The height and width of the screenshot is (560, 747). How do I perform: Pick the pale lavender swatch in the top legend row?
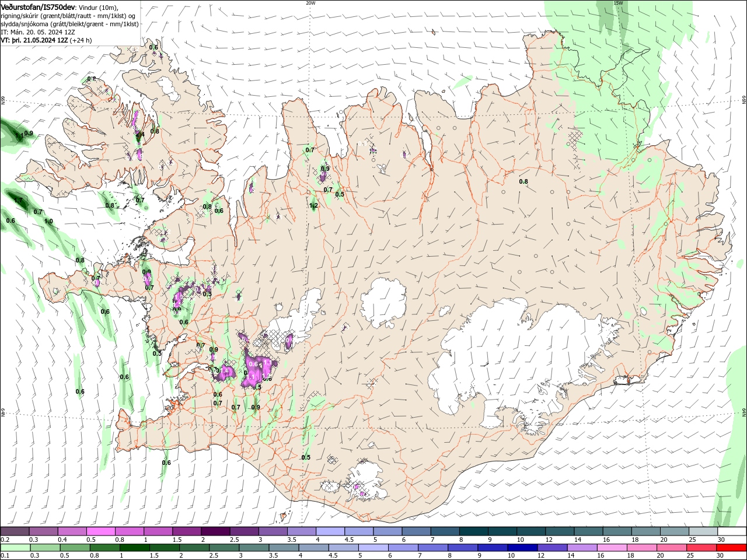click(330, 531)
